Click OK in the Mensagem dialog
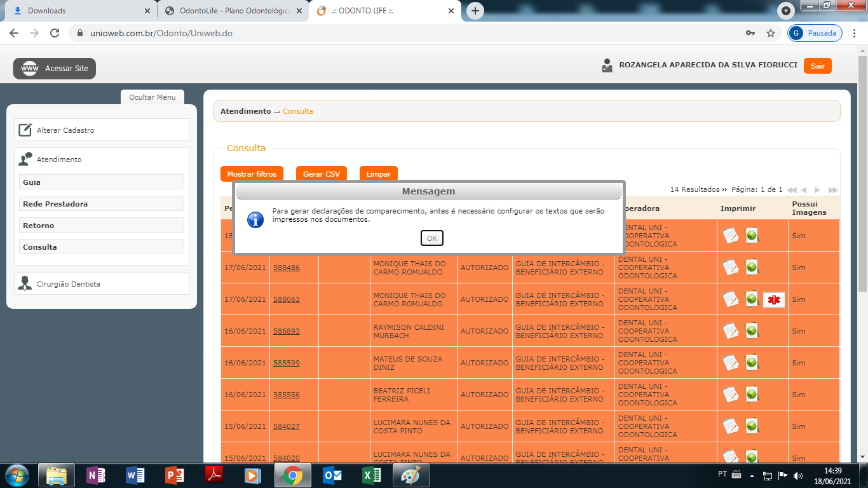868x488 pixels. pos(432,238)
